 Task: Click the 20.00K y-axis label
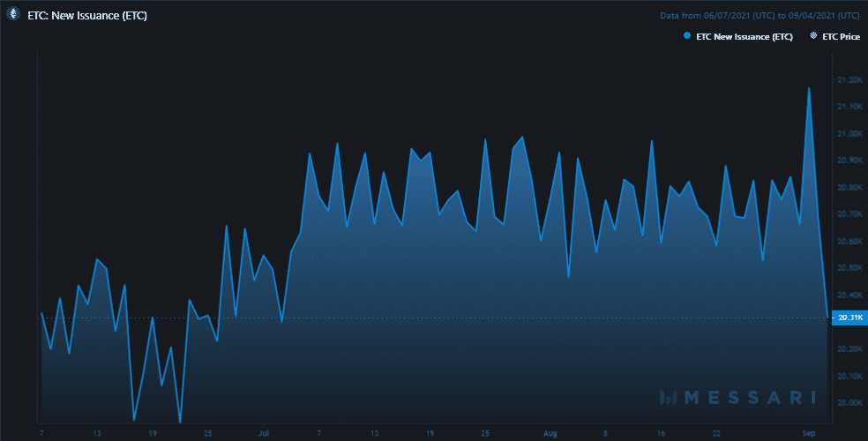[849, 403]
